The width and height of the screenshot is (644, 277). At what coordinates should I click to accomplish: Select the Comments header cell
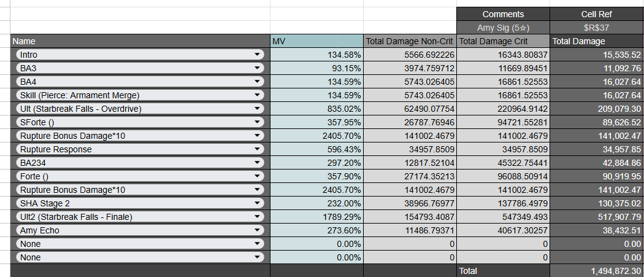[x=503, y=14]
